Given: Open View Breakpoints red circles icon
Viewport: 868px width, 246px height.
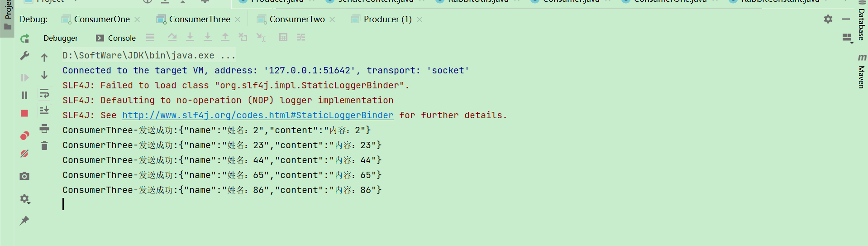Looking at the screenshot, I should (24, 135).
